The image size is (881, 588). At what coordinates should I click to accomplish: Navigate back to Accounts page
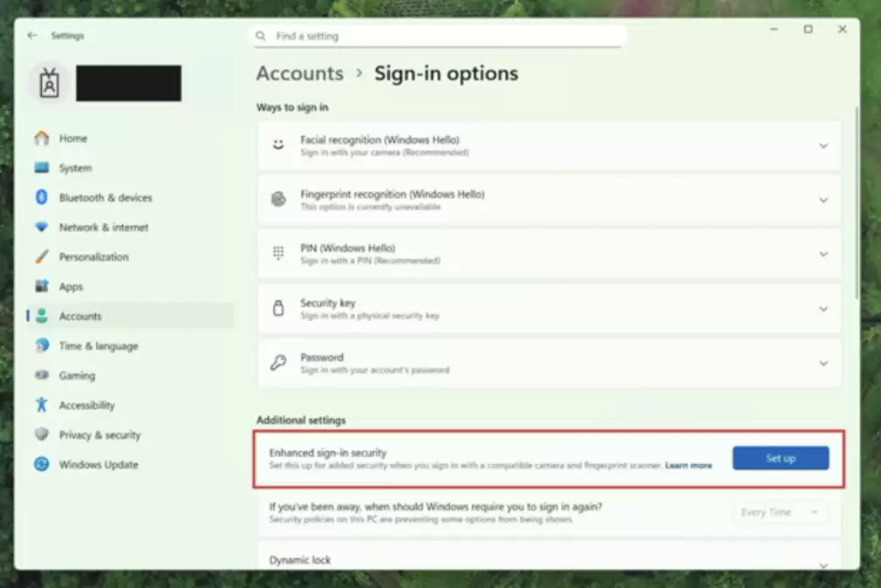click(299, 73)
